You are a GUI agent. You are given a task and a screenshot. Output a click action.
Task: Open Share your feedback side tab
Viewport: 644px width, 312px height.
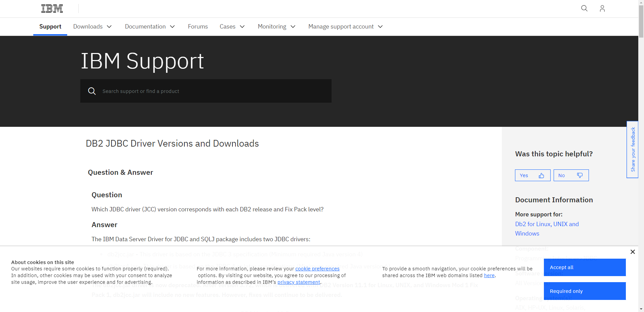(633, 150)
